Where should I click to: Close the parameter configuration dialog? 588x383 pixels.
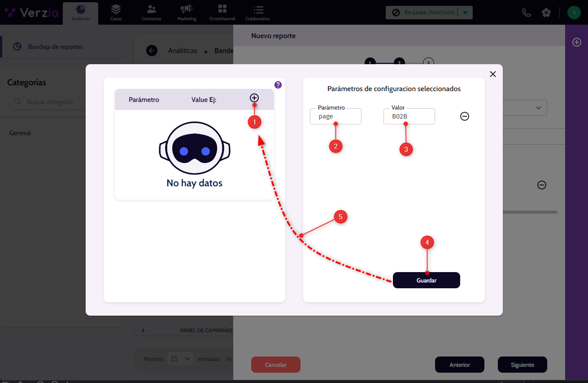coord(493,74)
